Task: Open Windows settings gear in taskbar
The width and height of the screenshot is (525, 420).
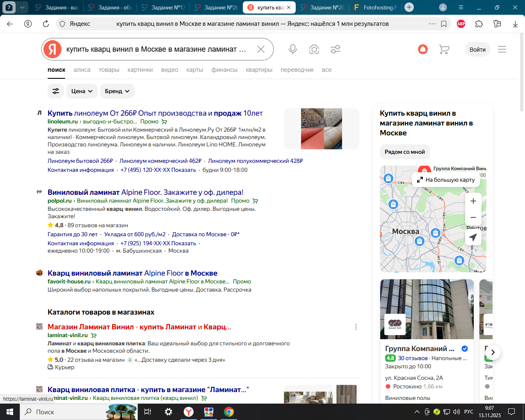Action: pyautogui.click(x=168, y=412)
